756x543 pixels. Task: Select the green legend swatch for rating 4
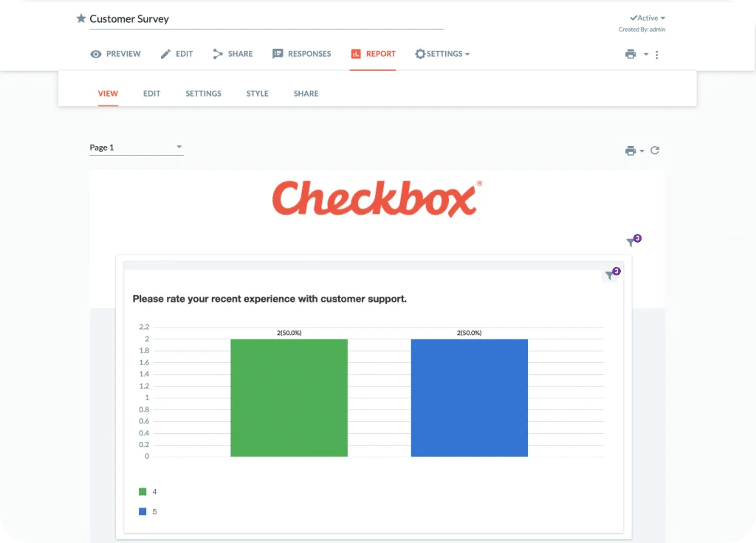pos(142,491)
